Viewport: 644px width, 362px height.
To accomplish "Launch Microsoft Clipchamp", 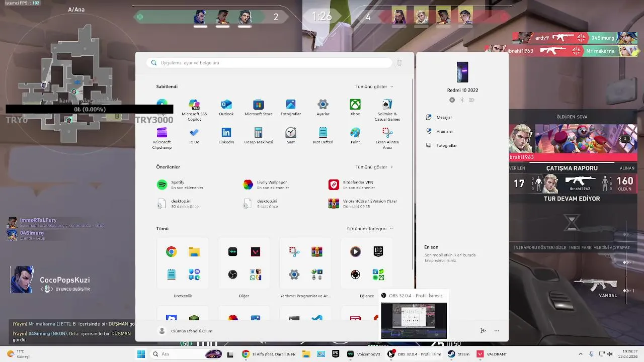I will [x=162, y=138].
